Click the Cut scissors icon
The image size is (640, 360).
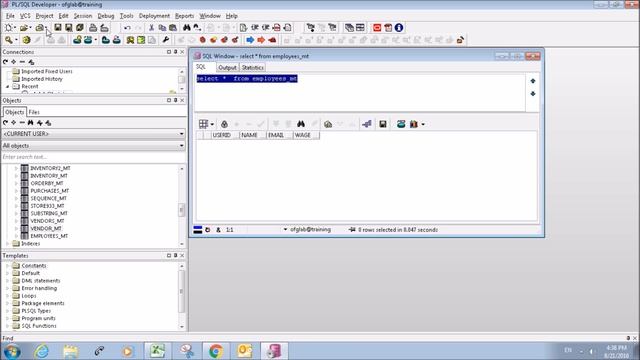[x=151, y=28]
